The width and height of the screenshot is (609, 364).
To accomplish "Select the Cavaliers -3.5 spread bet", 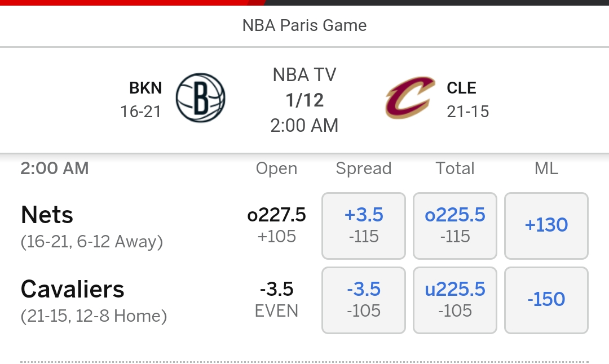I will (x=363, y=300).
